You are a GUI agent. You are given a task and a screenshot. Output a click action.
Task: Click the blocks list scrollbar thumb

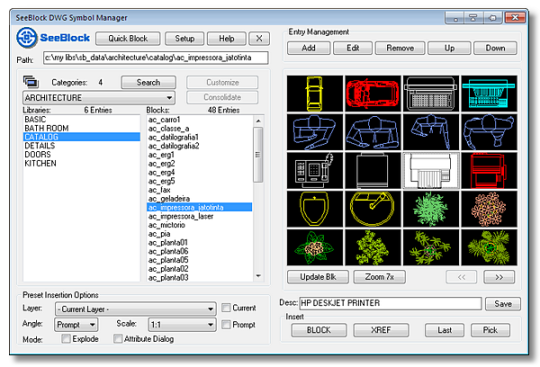[258, 155]
